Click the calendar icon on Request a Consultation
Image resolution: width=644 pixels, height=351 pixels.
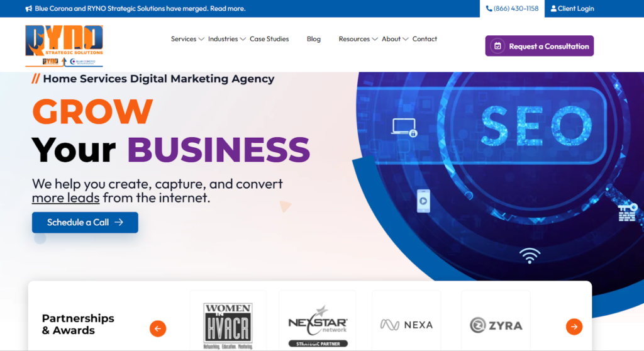[x=497, y=46]
